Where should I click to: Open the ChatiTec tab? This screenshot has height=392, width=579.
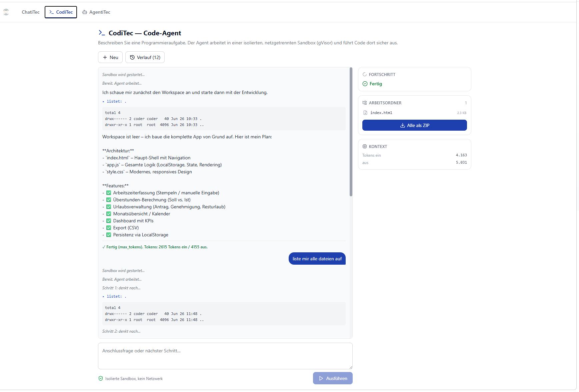30,12
